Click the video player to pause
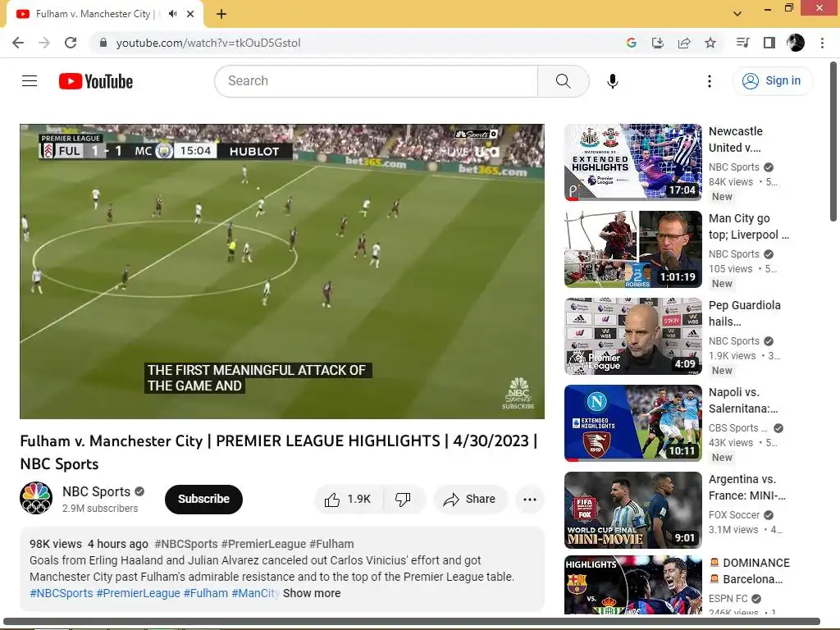This screenshot has height=630, width=840. coord(282,272)
